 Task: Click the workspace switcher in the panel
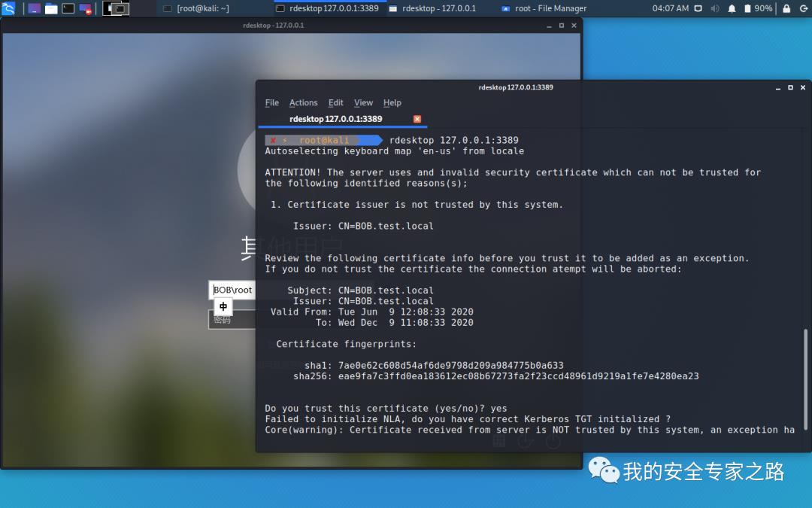(x=116, y=8)
